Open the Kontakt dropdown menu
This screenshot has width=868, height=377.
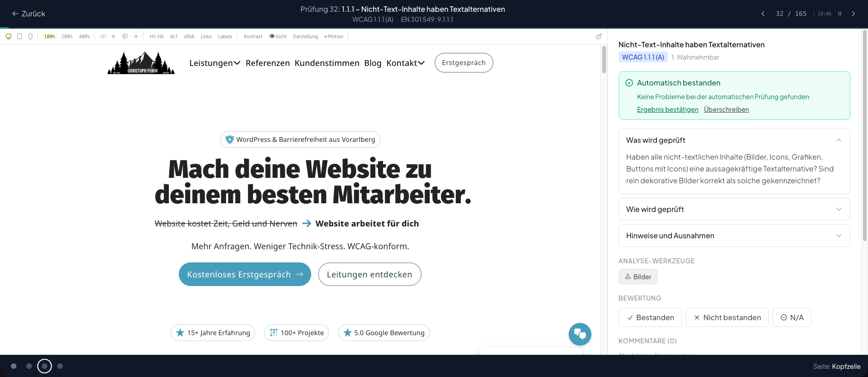point(405,63)
